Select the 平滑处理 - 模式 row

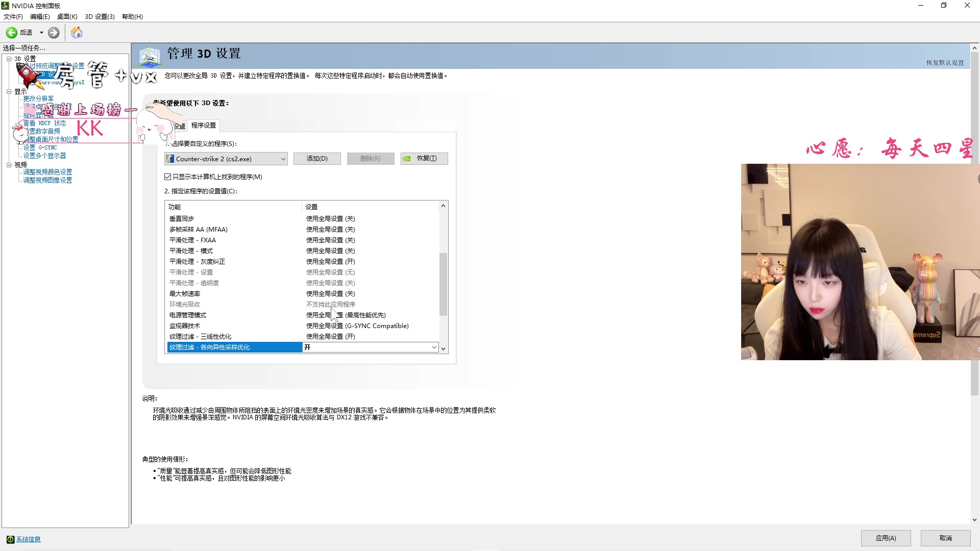click(303, 251)
